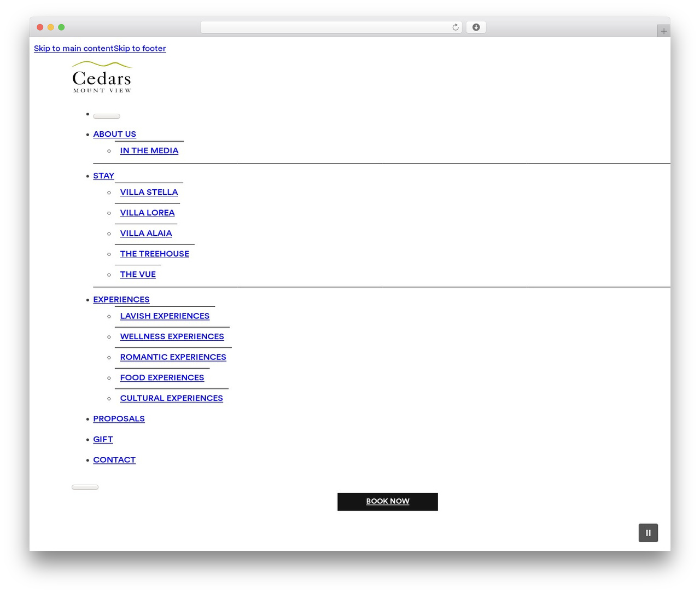Click the empty button above Book Now
The width and height of the screenshot is (700, 593).
click(85, 487)
